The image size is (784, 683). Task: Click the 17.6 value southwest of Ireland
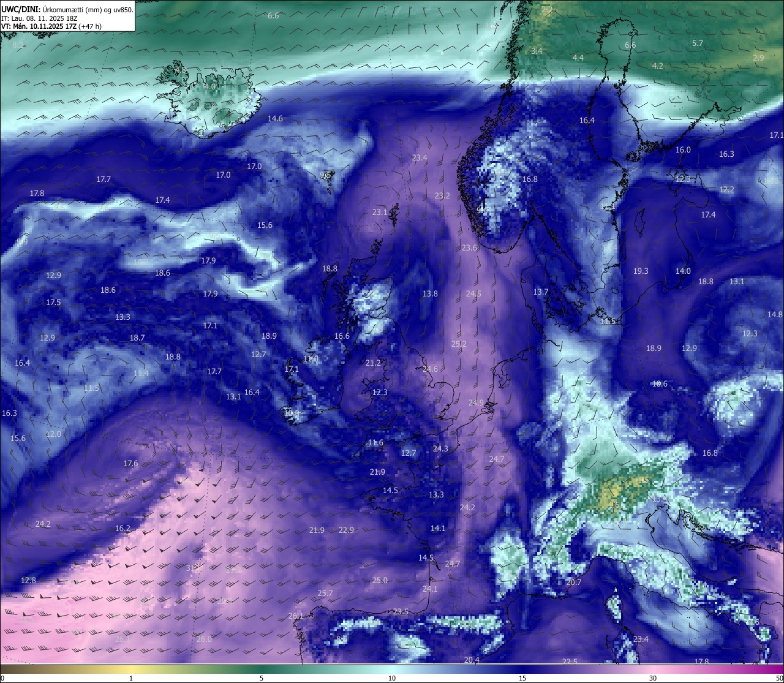coord(130,463)
